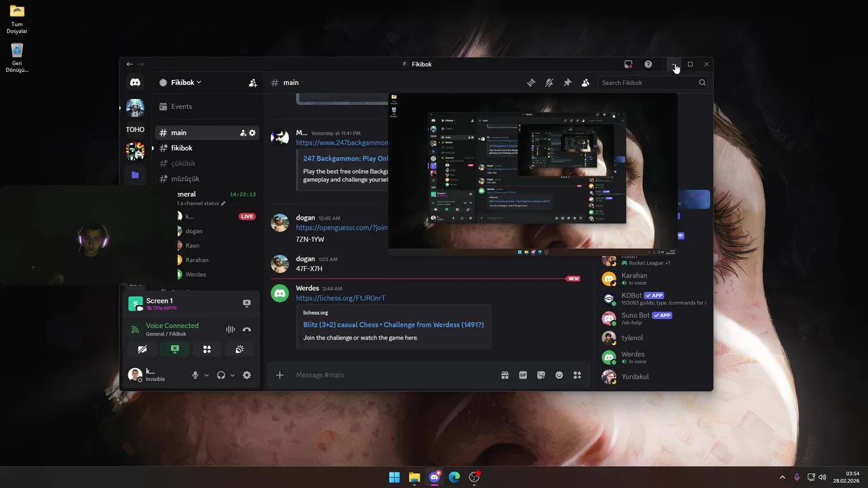This screenshot has width=868, height=488.
Task: Open 247 Backgammon embed title link
Action: pos(346,159)
